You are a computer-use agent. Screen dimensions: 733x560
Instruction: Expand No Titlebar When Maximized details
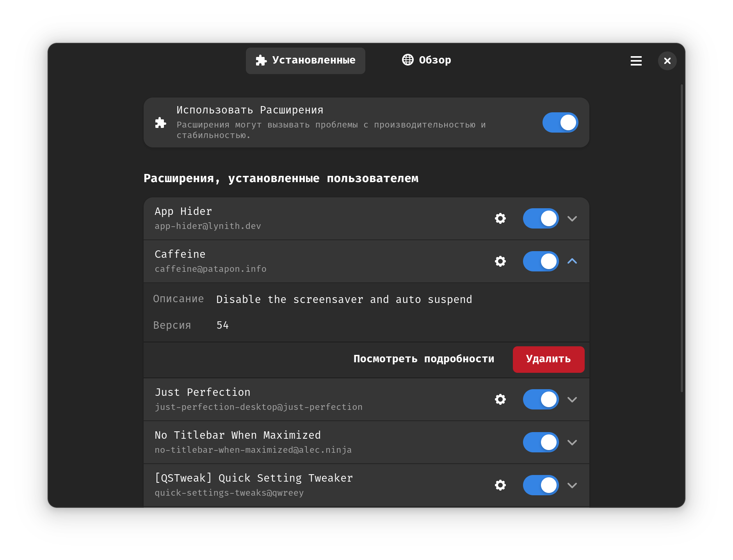[x=572, y=443]
